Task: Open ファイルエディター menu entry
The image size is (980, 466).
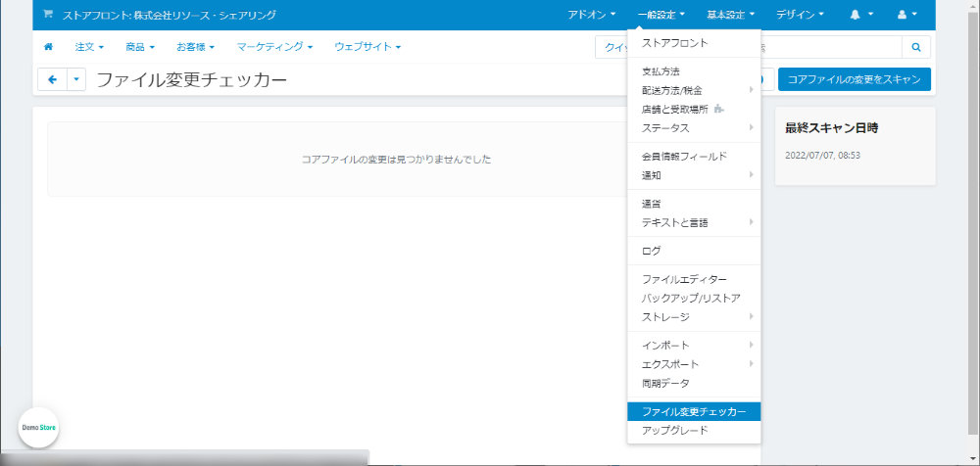Action: (694, 279)
